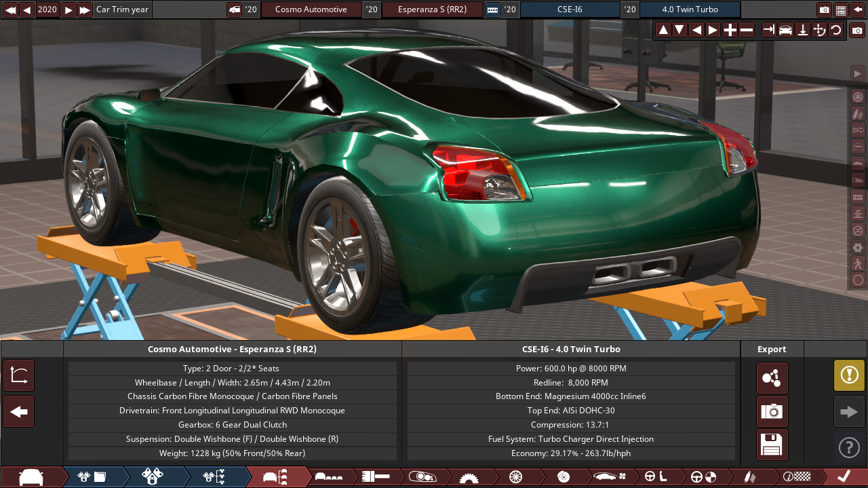Click the car icon beside Cosmo Automotive
This screenshot has width=868, height=488.
coord(234,10)
